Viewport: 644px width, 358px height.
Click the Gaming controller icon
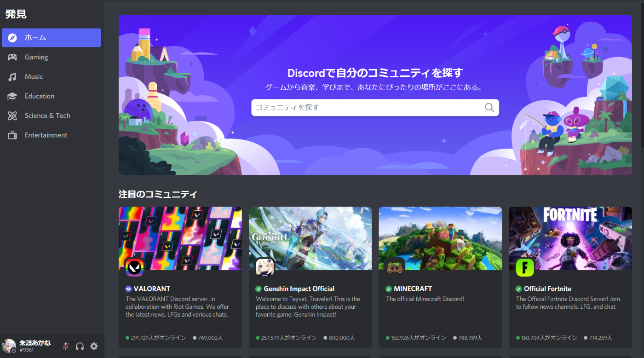coord(12,57)
